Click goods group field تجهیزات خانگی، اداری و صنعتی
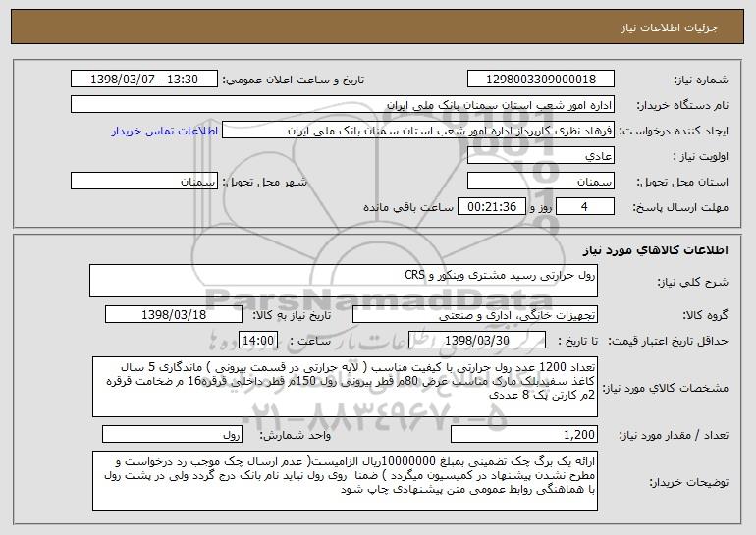This screenshot has height=535, width=756. point(475,315)
